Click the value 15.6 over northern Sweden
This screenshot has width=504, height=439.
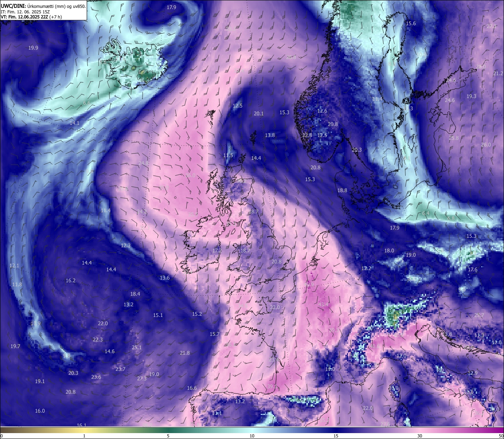[x=411, y=24]
